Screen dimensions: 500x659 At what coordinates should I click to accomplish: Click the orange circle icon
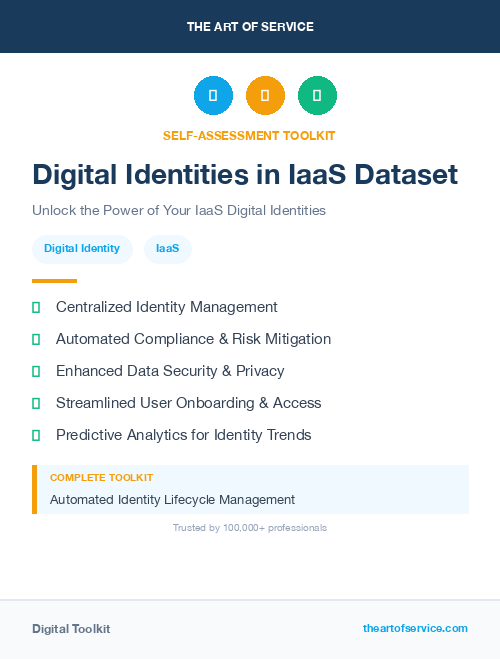tap(265, 95)
